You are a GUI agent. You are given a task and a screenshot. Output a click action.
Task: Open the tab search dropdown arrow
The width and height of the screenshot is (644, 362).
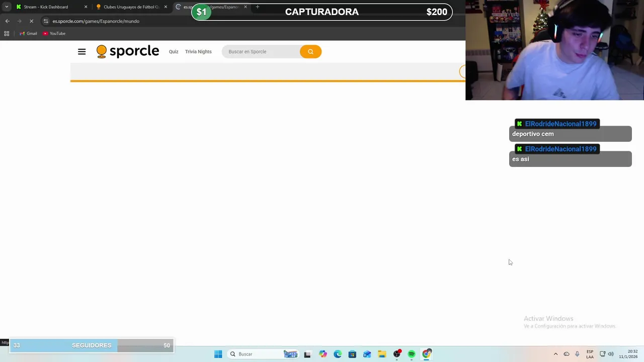pyautogui.click(x=7, y=7)
